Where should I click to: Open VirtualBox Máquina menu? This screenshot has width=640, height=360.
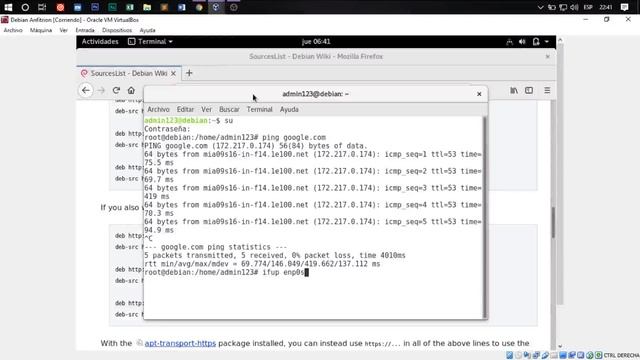(x=41, y=30)
